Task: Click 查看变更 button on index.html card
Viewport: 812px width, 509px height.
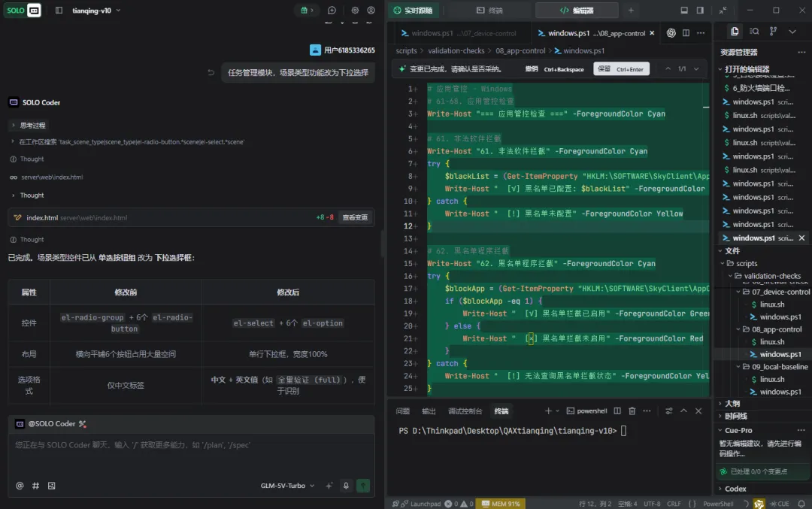Action: (355, 217)
